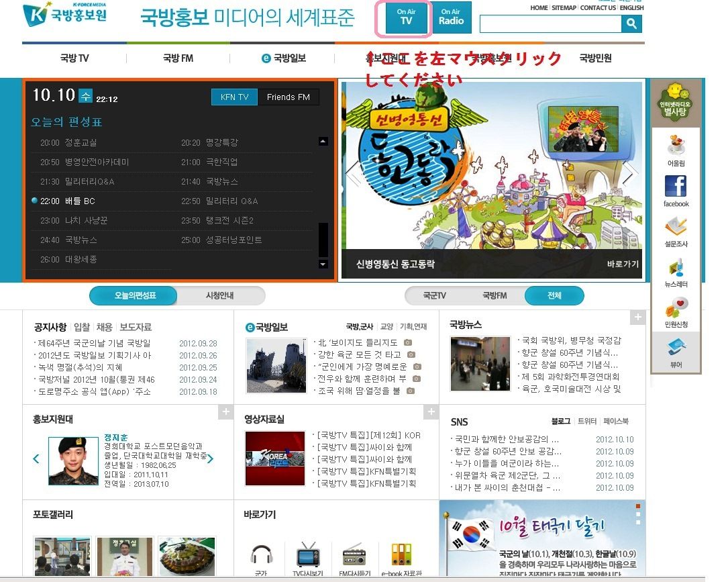Viewport: 728px width, 582px height.
Task: Switch schedule to Friends FM
Action: [x=289, y=97]
